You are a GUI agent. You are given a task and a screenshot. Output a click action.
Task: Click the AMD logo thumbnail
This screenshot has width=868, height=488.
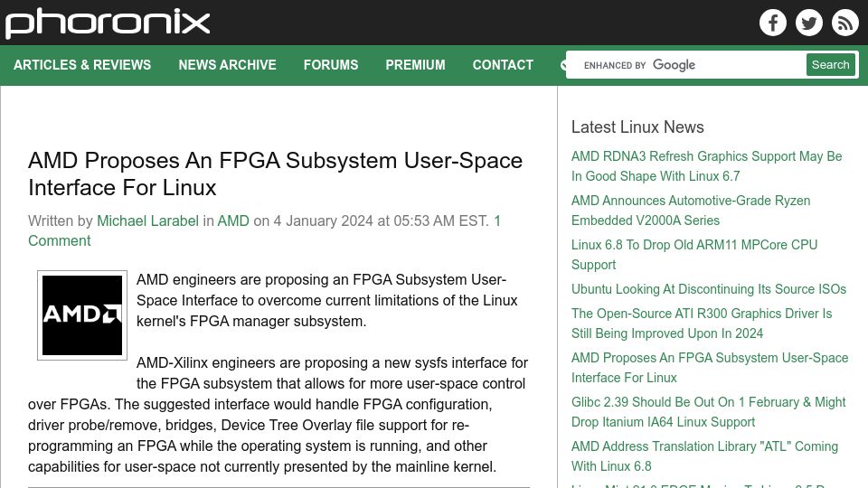pyautogui.click(x=82, y=315)
